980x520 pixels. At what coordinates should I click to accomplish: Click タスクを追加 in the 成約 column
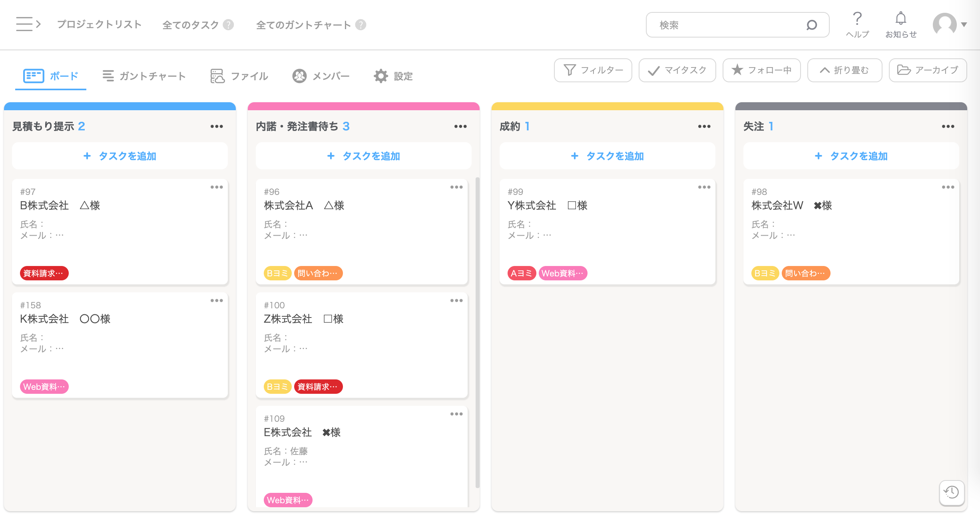[x=607, y=156]
